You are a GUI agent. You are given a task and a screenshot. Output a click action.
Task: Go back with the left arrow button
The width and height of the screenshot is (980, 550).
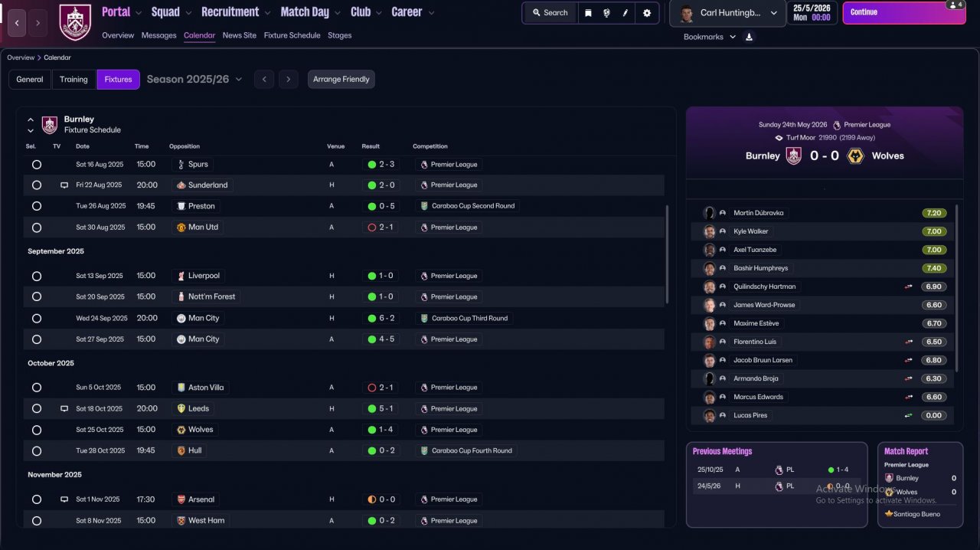click(17, 23)
